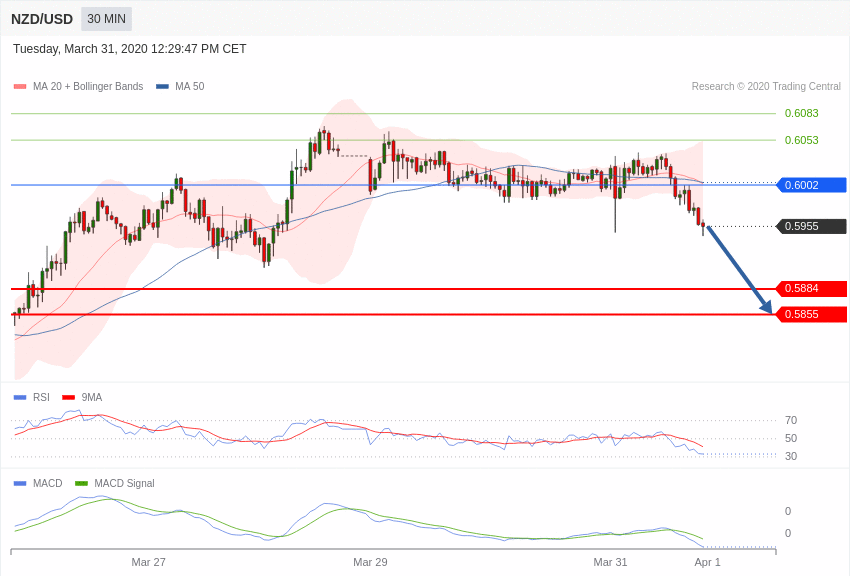Click the Research © 2020 Trading Central credit
Image resolution: width=850 pixels, height=576 pixels.
click(766, 86)
